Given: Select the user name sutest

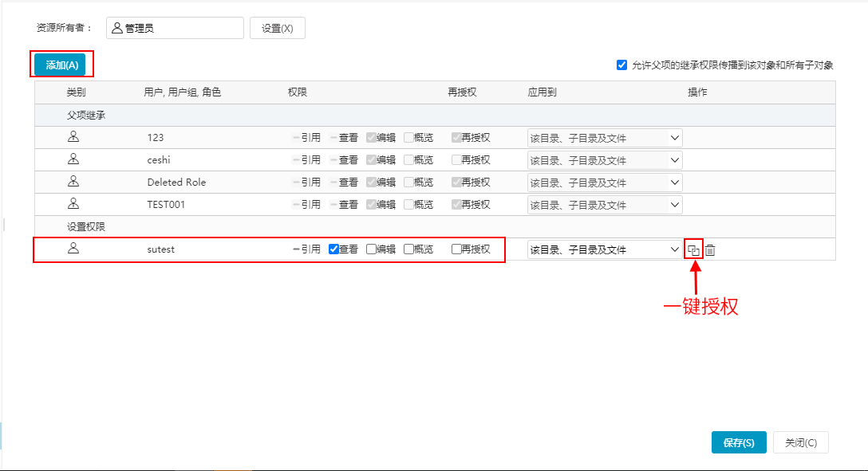Looking at the screenshot, I should pos(161,249).
